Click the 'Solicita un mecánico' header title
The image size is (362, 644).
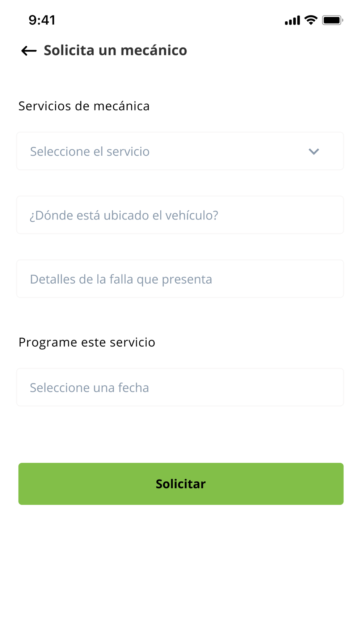[x=115, y=50]
